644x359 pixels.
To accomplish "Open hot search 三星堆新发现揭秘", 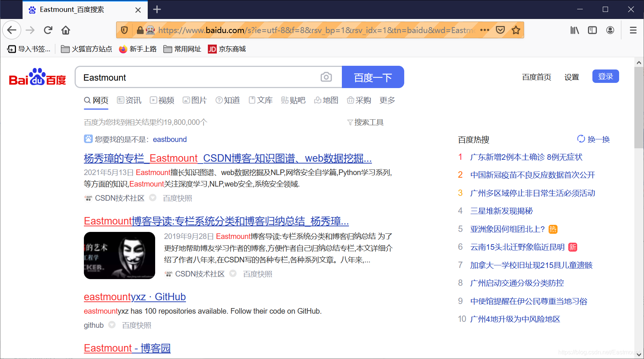I will (501, 211).
